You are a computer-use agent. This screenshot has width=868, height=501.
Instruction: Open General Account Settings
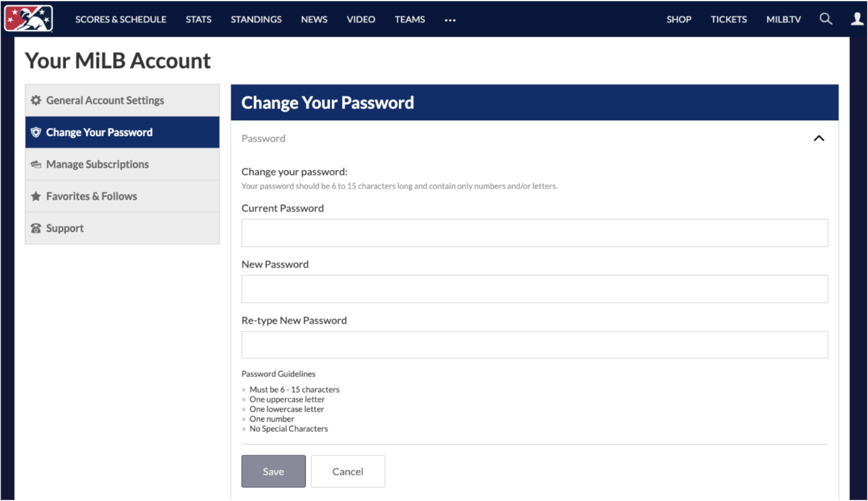(x=105, y=100)
